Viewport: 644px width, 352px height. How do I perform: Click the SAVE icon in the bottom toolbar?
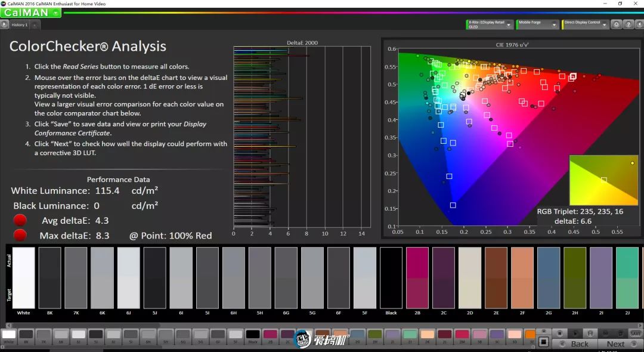click(x=636, y=334)
